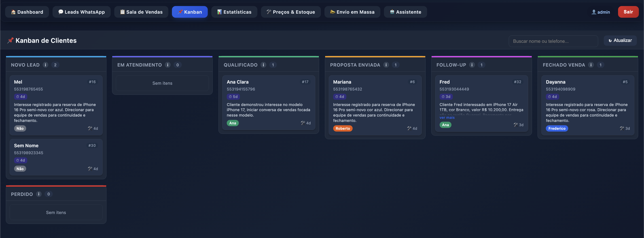644x238 pixels.
Task: Go to Estatísticas tab
Action: click(x=234, y=12)
